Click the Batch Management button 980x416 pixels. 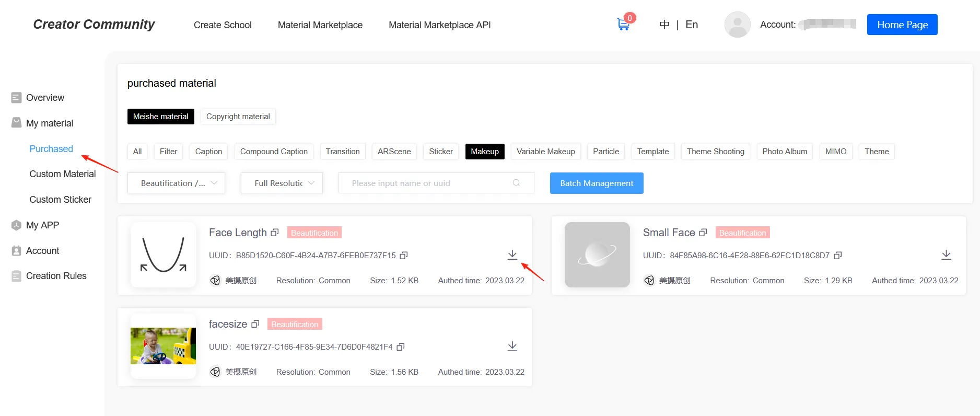click(596, 183)
